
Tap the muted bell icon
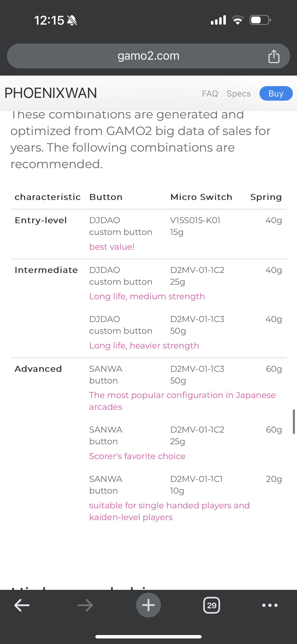72,20
